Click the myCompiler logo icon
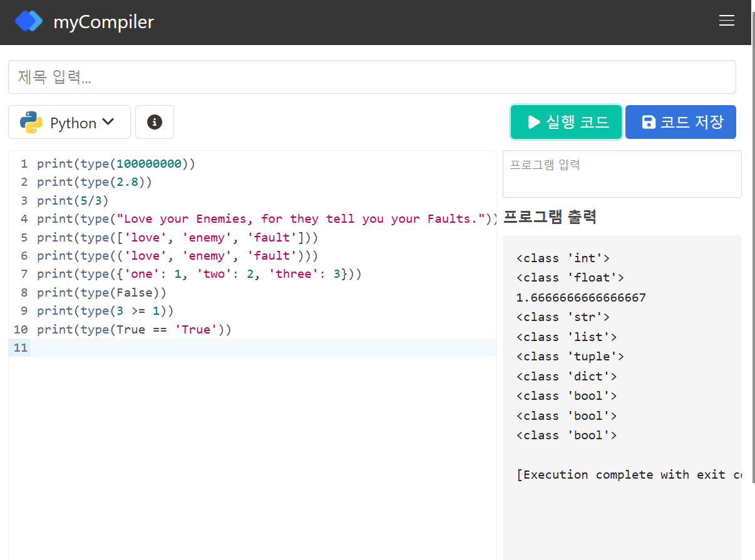Screen dimensions: 755x560 point(29,22)
